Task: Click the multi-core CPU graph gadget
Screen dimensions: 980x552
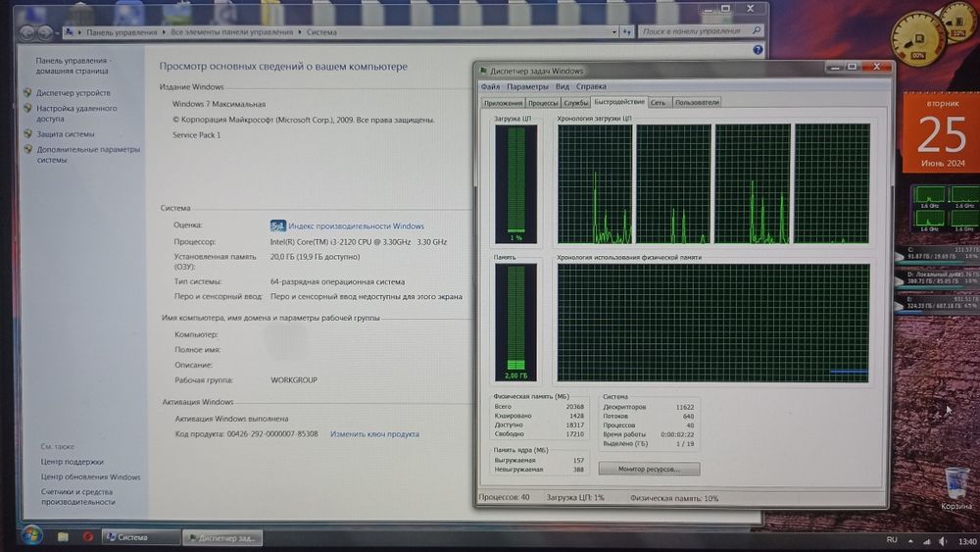Action: pyautogui.click(x=945, y=209)
